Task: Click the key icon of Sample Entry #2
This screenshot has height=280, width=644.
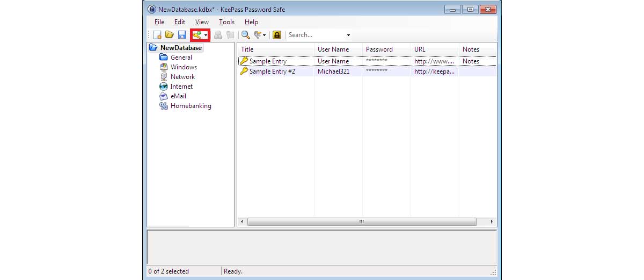Action: pyautogui.click(x=244, y=71)
